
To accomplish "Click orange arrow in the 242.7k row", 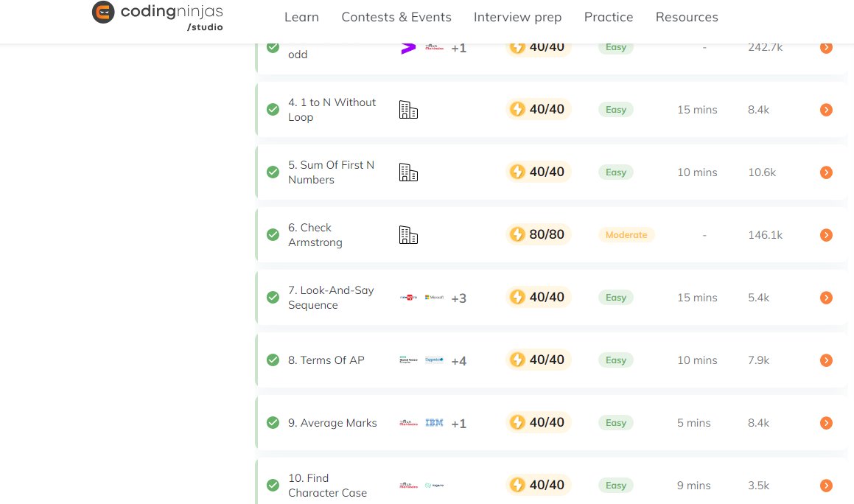I will 826,47.
